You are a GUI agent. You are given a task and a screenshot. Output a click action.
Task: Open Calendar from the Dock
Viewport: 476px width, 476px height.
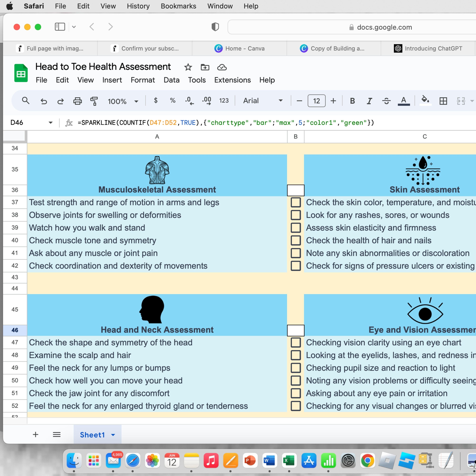172,460
